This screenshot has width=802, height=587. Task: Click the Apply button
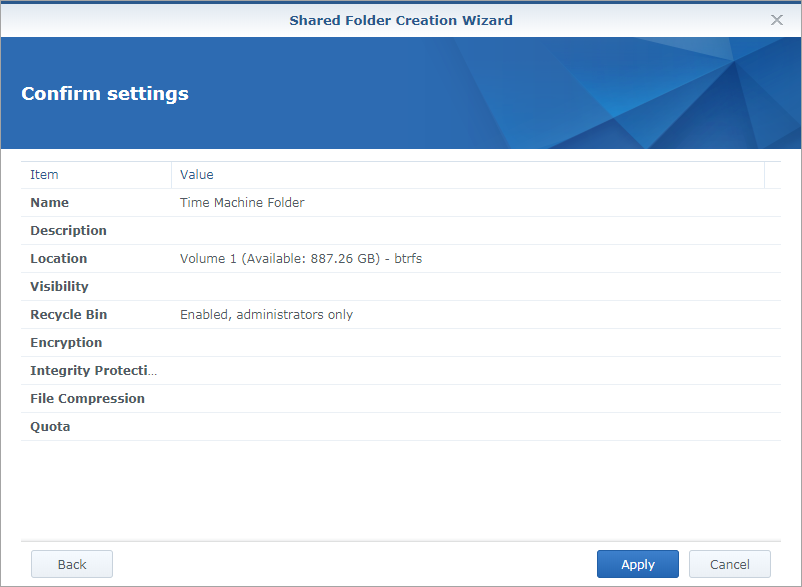tap(637, 564)
